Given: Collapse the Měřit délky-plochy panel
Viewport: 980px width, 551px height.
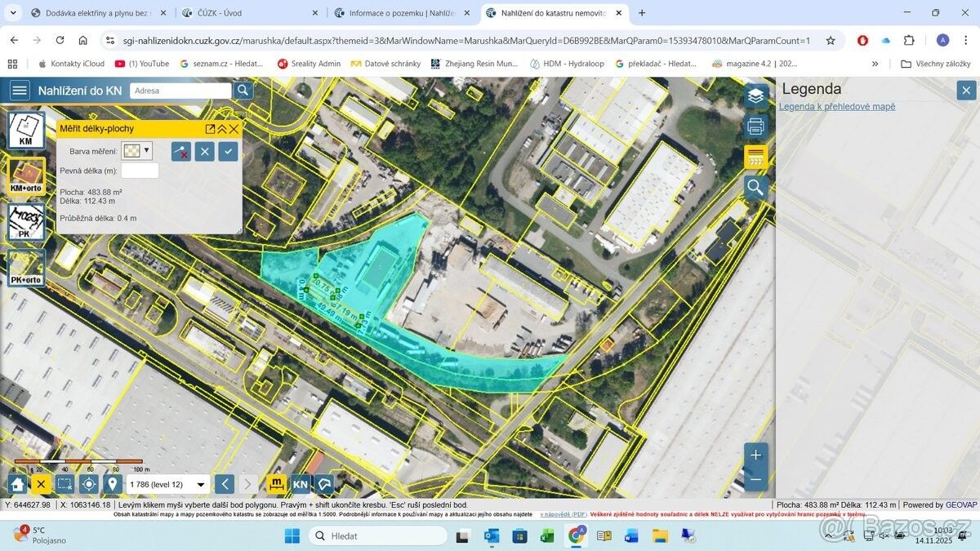Looking at the screenshot, I should tap(221, 129).
